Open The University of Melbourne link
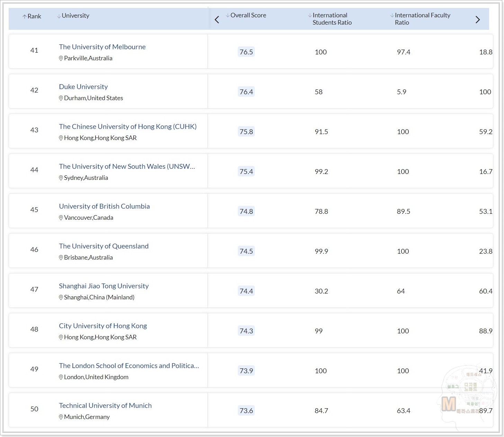Image resolution: width=504 pixels, height=437 pixels. click(102, 47)
